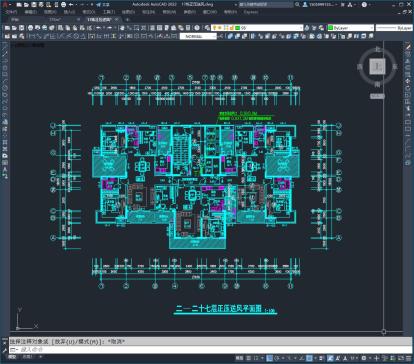Select the Multiline Text tool
414x364 pixels.
(5, 169)
